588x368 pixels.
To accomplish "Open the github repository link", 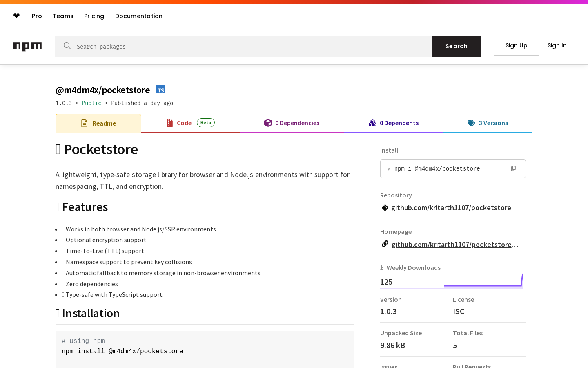I will tap(451, 208).
